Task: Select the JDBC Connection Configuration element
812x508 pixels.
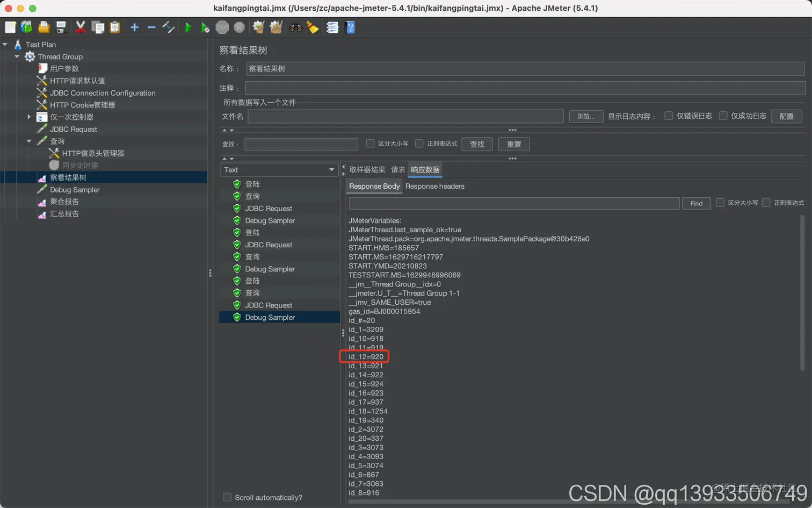Action: pyautogui.click(x=103, y=93)
